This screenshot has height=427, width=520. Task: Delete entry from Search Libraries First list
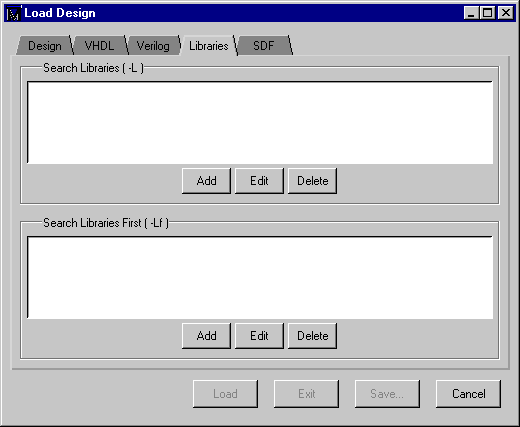pyautogui.click(x=312, y=336)
